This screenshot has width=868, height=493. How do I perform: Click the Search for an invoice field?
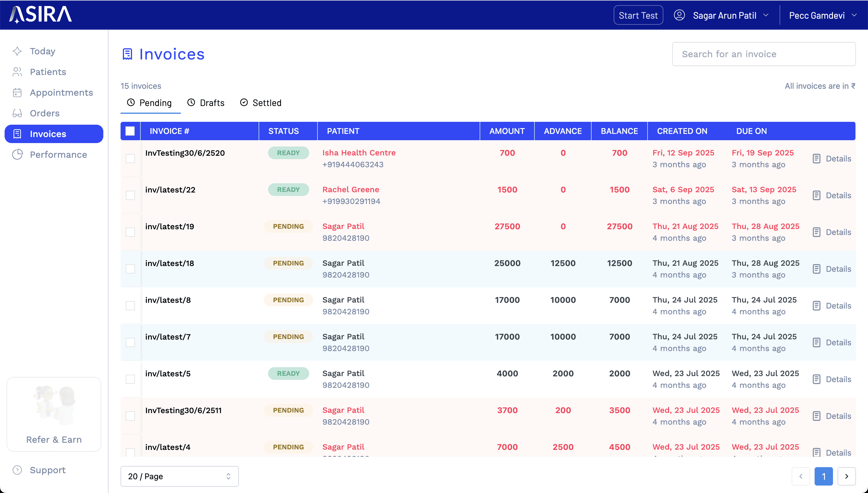[764, 54]
